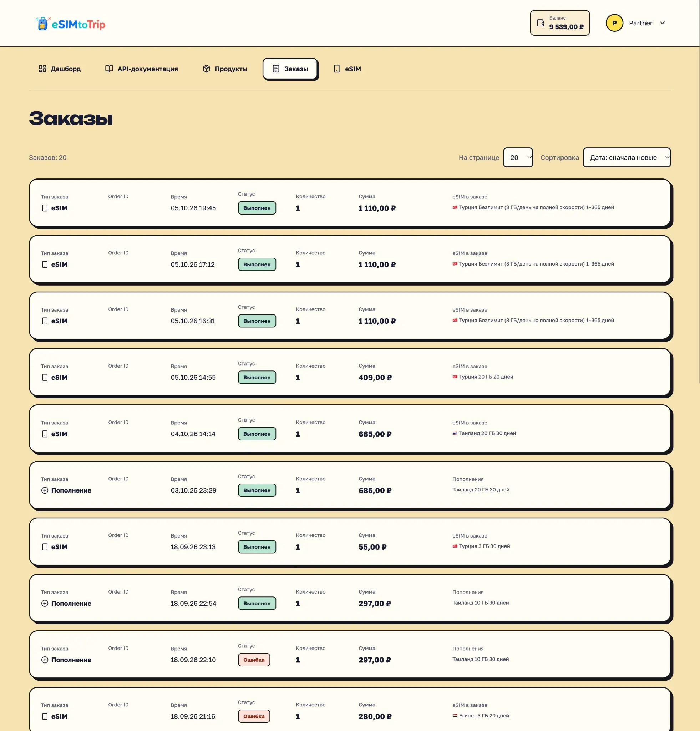Click Таиланд 20 ГБ 30 дней in order 03.10.26
700x731 pixels.
click(x=481, y=490)
